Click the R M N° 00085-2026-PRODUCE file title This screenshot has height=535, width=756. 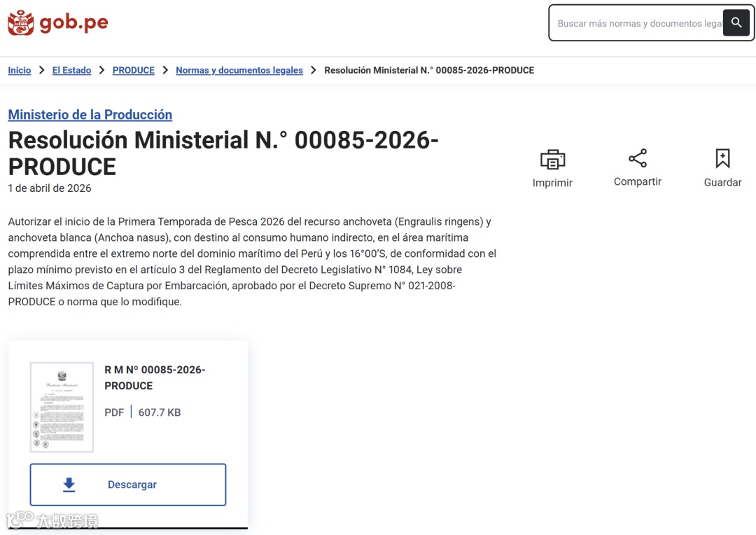(155, 377)
